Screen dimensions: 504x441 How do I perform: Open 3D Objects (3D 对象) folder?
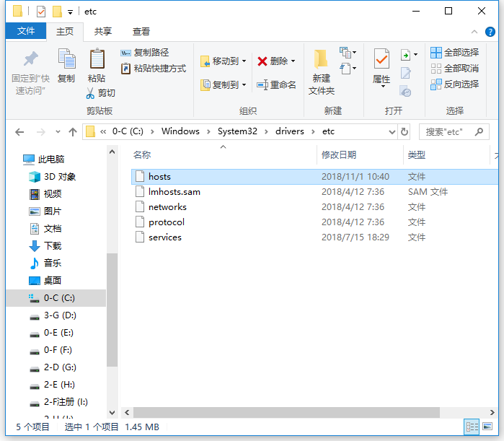pyautogui.click(x=52, y=177)
